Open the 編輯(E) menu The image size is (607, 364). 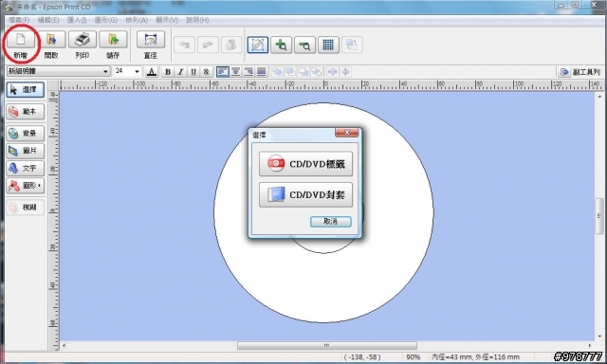pos(48,20)
